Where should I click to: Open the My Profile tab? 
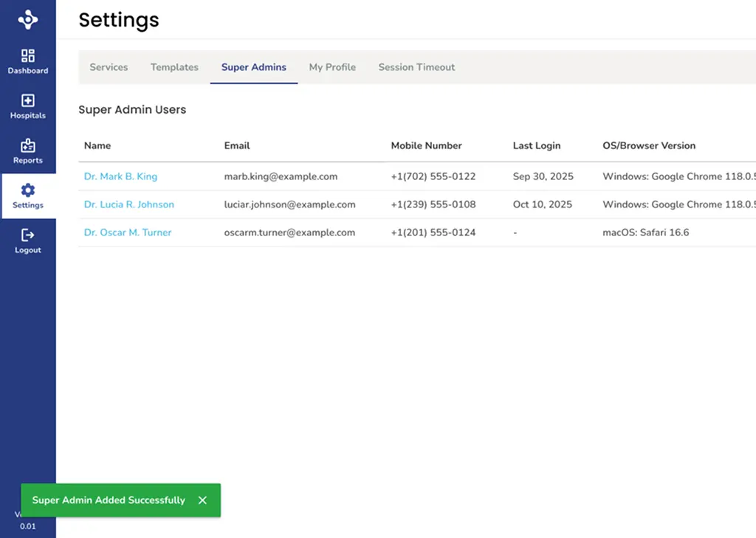[332, 67]
